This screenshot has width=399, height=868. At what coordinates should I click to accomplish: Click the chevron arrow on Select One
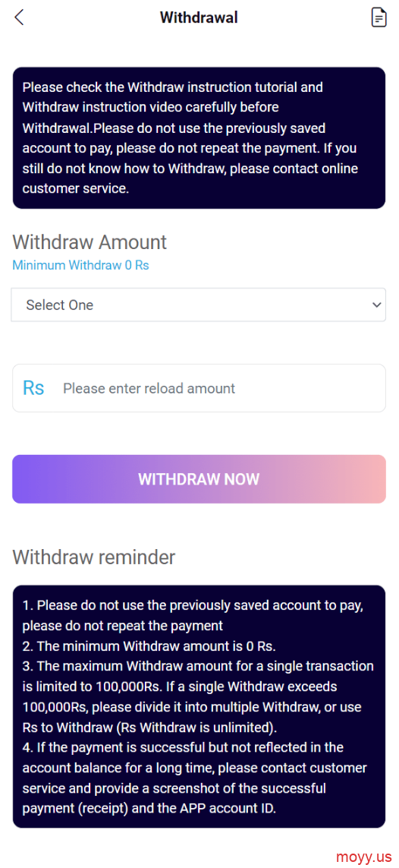pyautogui.click(x=376, y=305)
